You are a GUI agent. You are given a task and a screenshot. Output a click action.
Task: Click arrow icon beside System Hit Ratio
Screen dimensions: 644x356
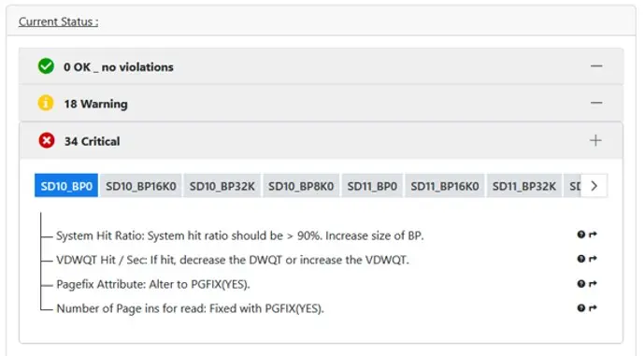tap(593, 235)
